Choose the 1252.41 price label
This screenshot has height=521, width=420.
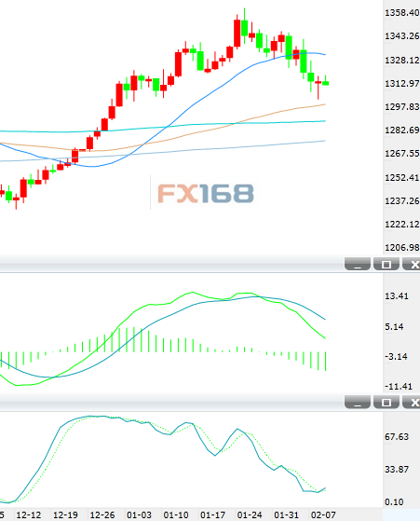(x=401, y=177)
